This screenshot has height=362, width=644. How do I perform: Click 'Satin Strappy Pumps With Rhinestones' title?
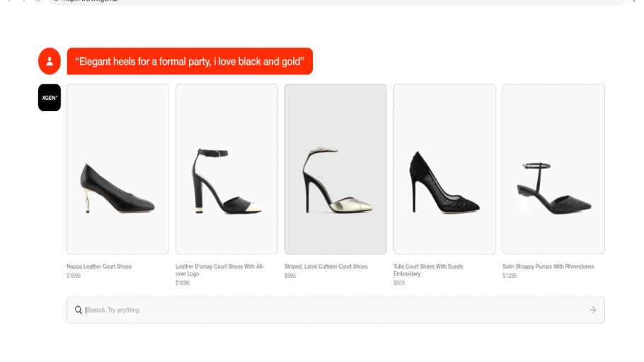click(x=548, y=266)
